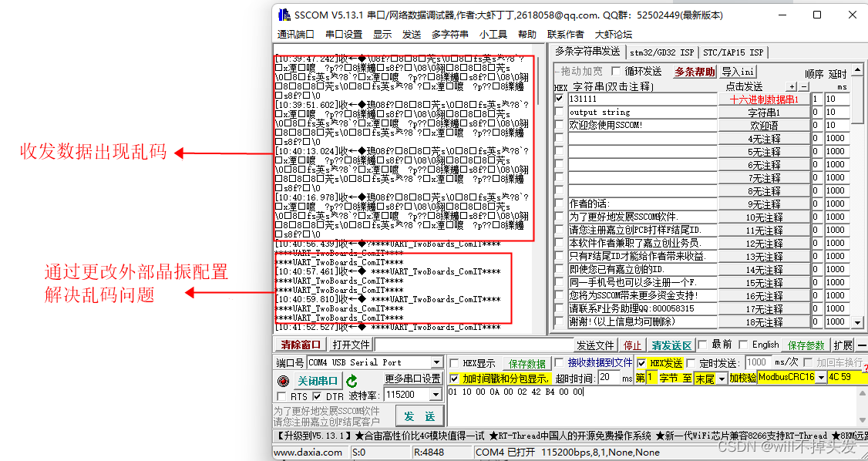Click the minus button above string buttons
868x461 pixels.
point(804,87)
